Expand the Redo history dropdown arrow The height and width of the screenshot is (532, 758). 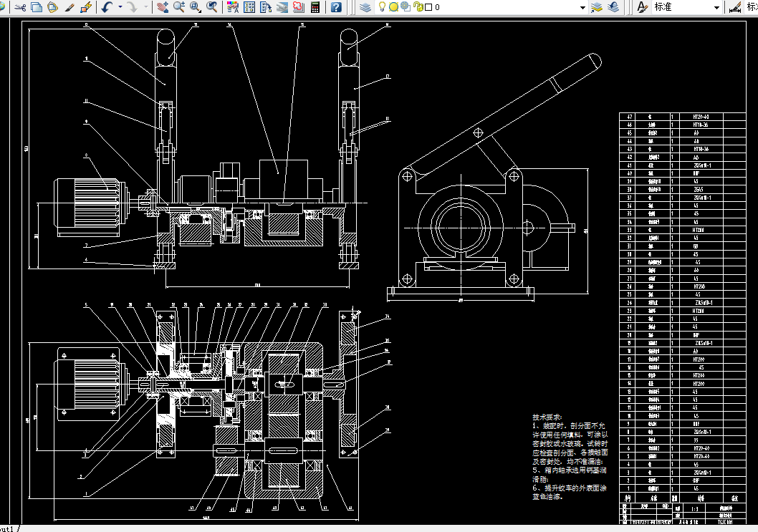point(146,7)
